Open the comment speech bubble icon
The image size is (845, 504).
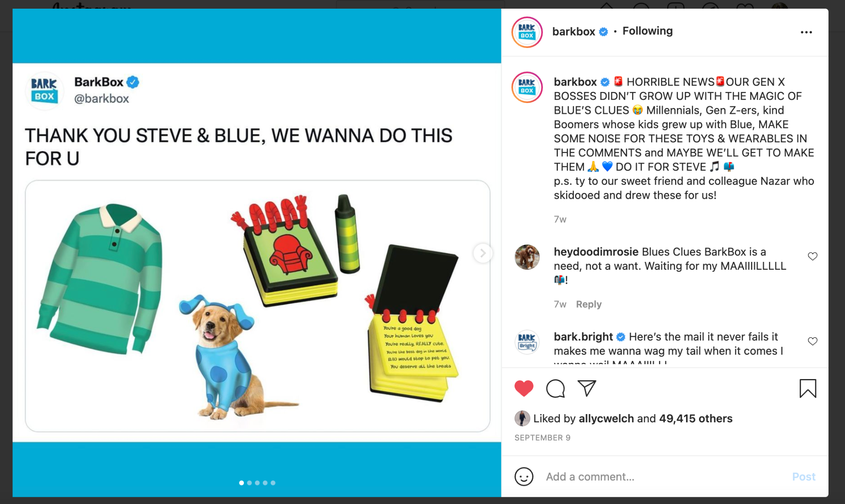tap(555, 389)
